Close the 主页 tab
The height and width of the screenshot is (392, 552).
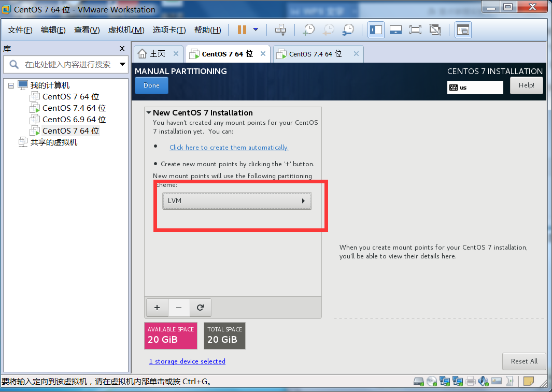tap(176, 54)
